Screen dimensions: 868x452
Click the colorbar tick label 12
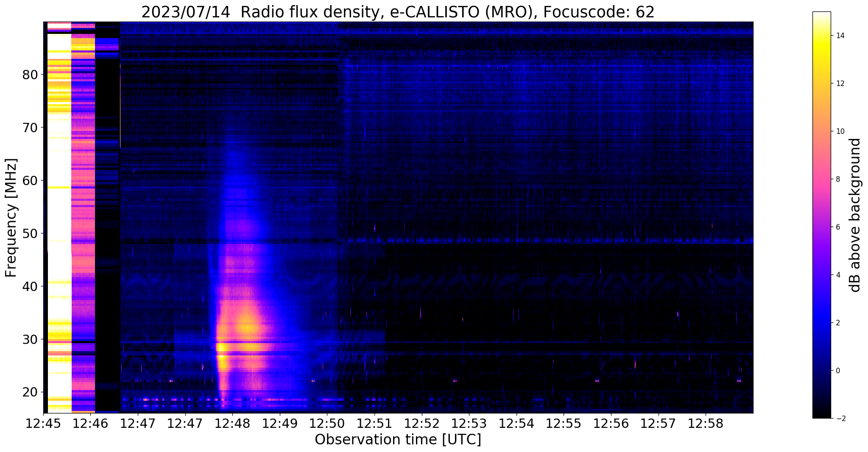click(840, 83)
